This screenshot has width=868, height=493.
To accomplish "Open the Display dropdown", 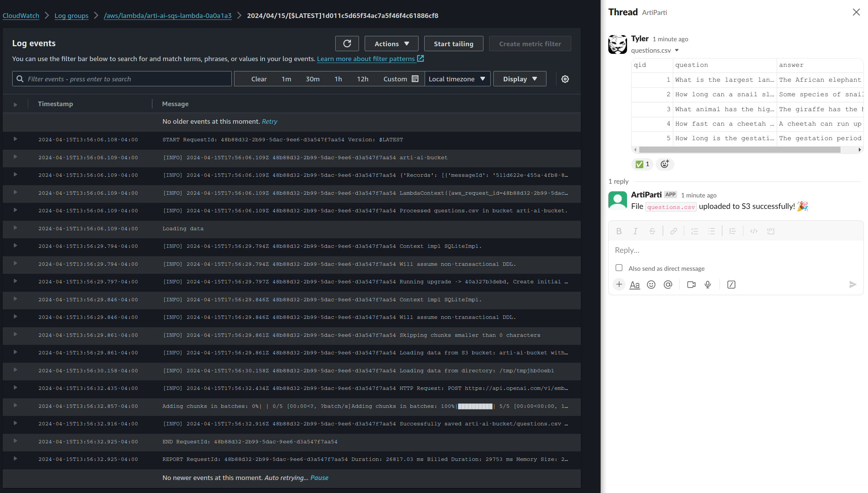I will point(520,79).
